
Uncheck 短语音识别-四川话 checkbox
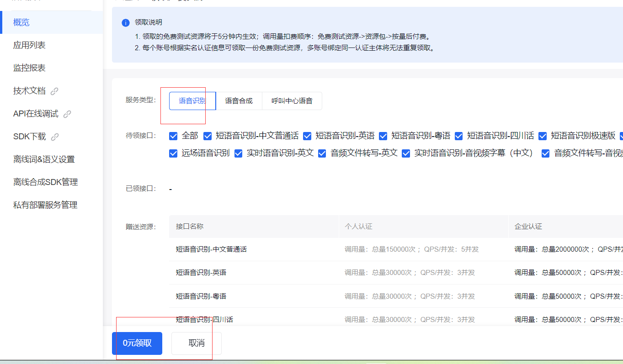(x=458, y=136)
